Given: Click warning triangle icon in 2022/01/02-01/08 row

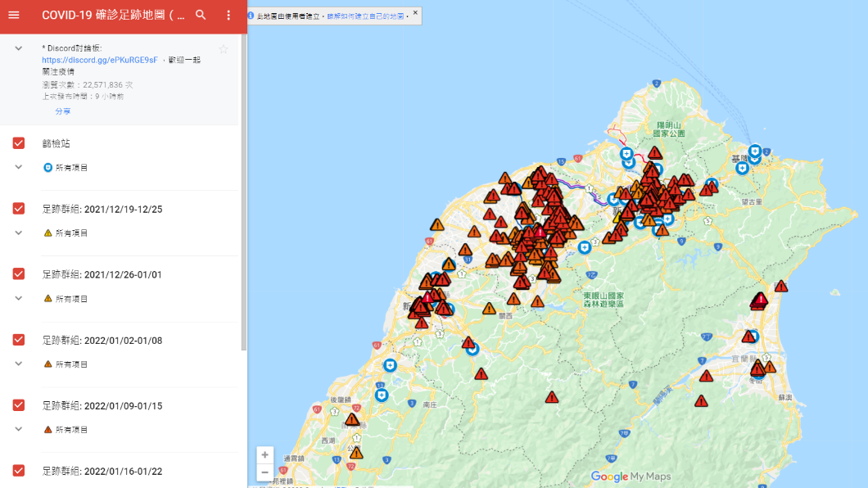Looking at the screenshot, I should click(x=47, y=364).
